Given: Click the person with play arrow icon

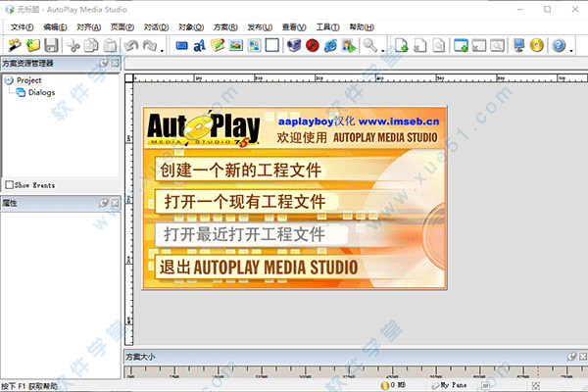Looking at the screenshot, I should tap(349, 45).
